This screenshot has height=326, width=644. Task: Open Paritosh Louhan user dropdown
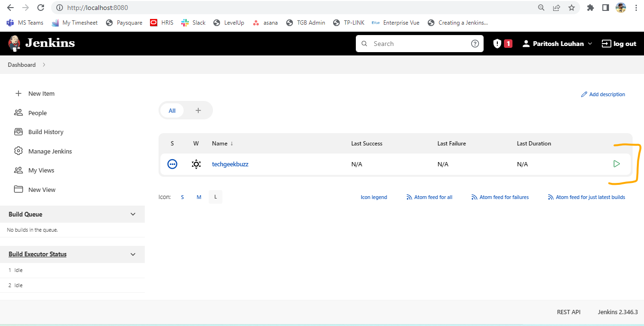tap(557, 44)
